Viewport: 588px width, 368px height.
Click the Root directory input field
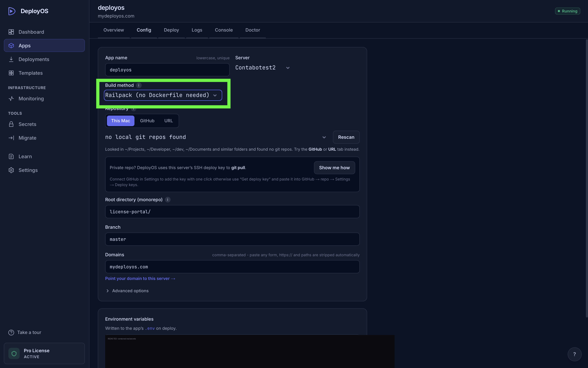click(x=232, y=212)
